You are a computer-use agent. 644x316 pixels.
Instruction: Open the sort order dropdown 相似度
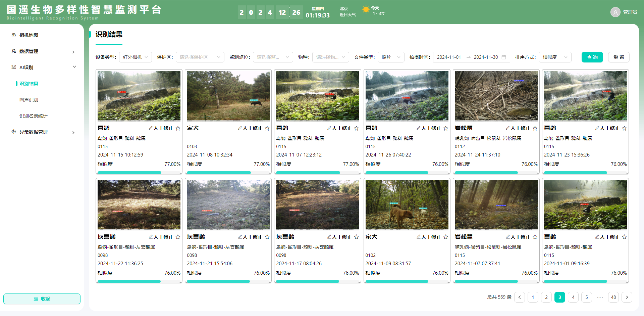pos(555,57)
